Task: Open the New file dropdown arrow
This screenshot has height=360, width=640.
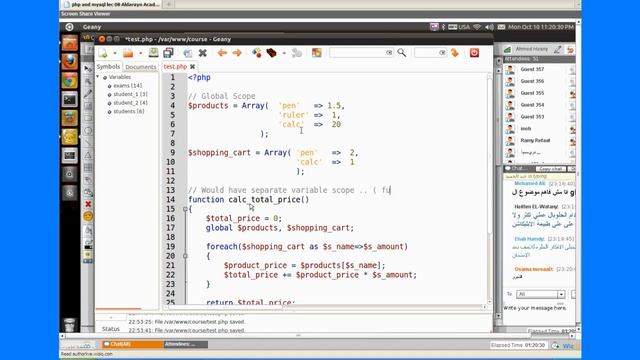Action: pyautogui.click(x=115, y=53)
